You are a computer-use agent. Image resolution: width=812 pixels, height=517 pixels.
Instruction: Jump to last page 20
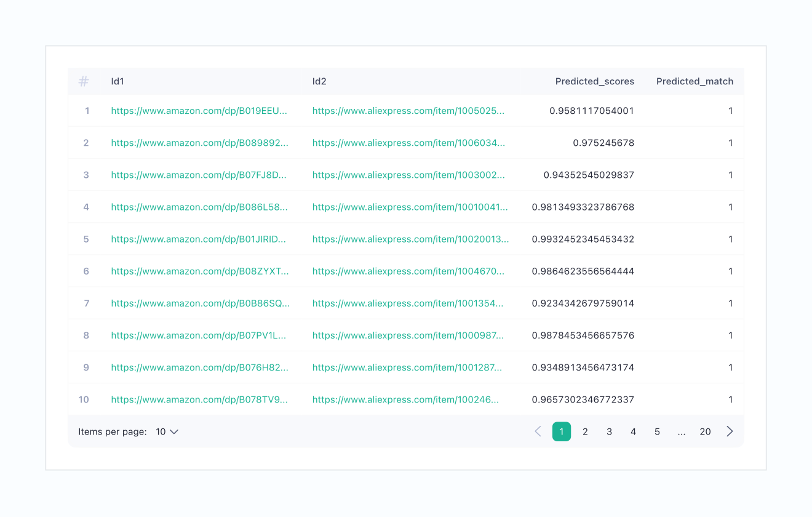pyautogui.click(x=705, y=431)
